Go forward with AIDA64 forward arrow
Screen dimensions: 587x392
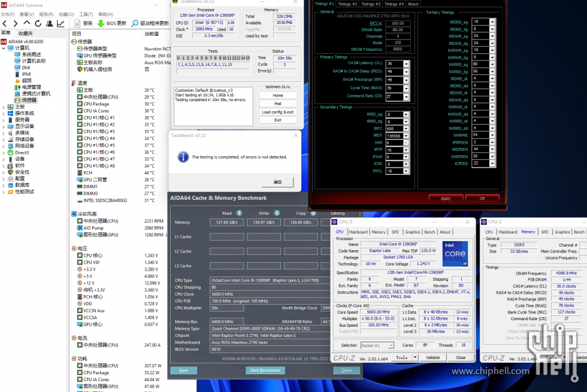tap(16, 23)
